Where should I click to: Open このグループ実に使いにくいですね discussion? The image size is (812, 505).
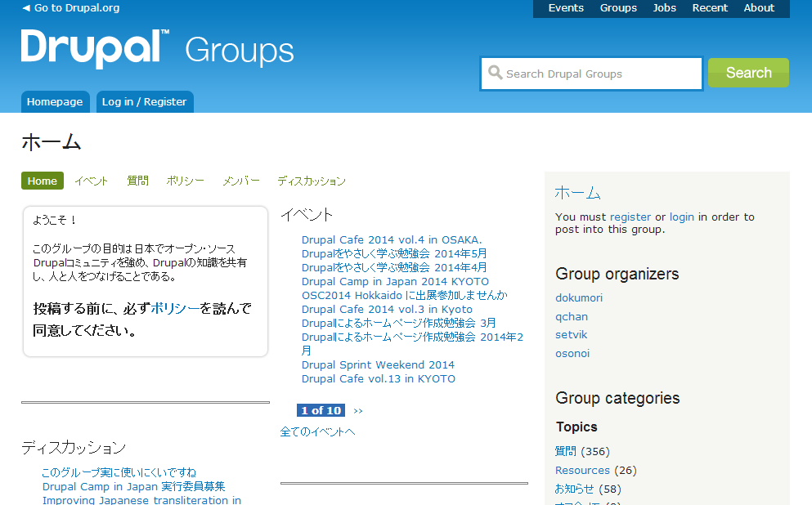(x=119, y=473)
